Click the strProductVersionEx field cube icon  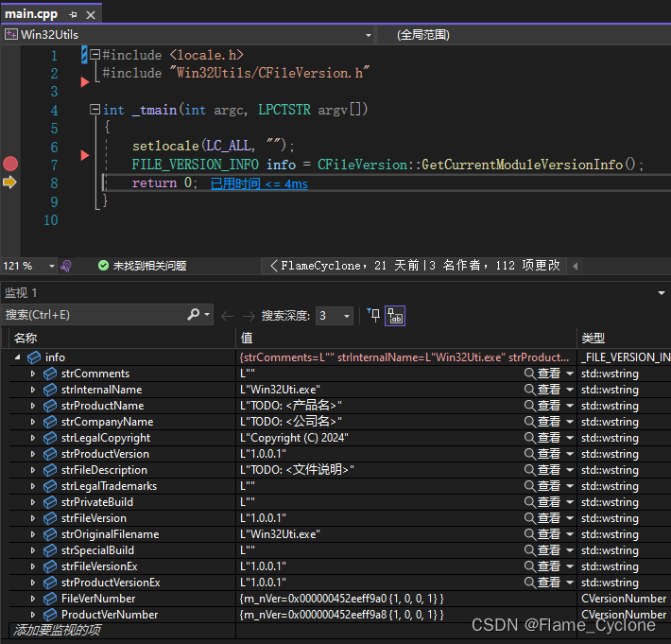tap(50, 583)
